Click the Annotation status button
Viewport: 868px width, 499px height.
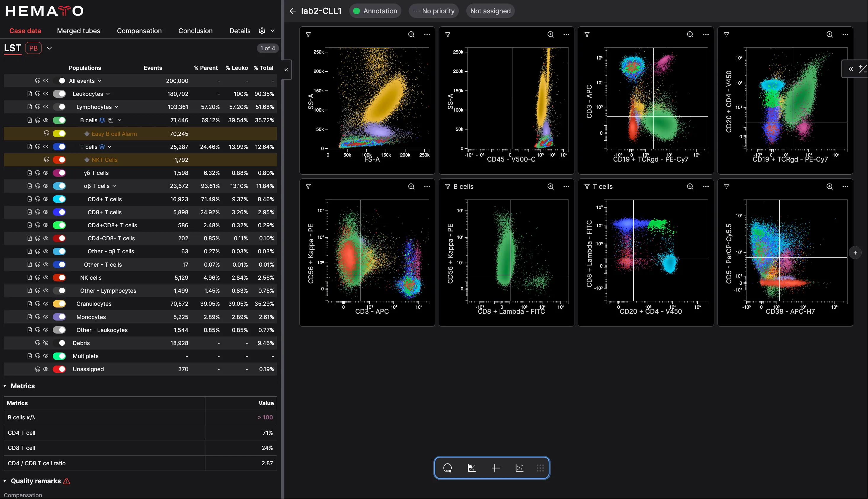pyautogui.click(x=375, y=11)
